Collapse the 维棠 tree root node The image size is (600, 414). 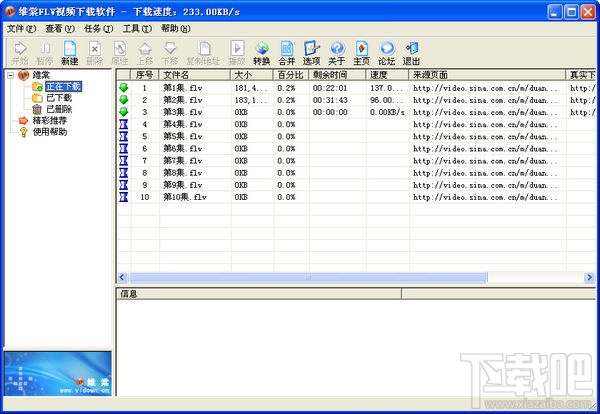(x=11, y=75)
